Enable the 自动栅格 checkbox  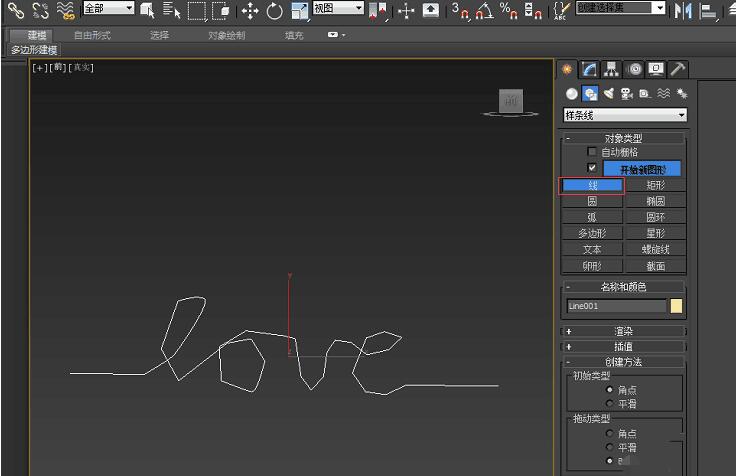(x=592, y=152)
